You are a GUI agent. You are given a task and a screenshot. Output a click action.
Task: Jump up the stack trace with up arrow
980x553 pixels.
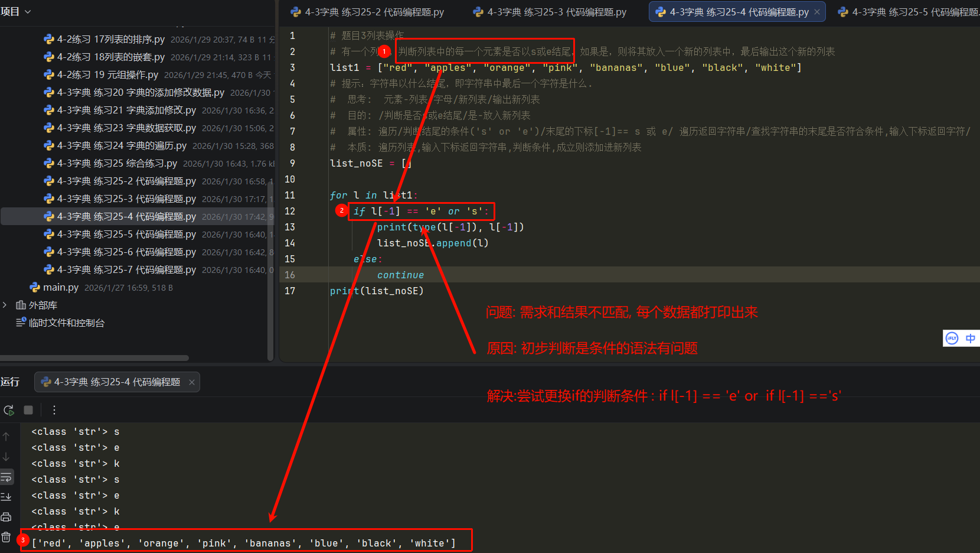[6, 437]
